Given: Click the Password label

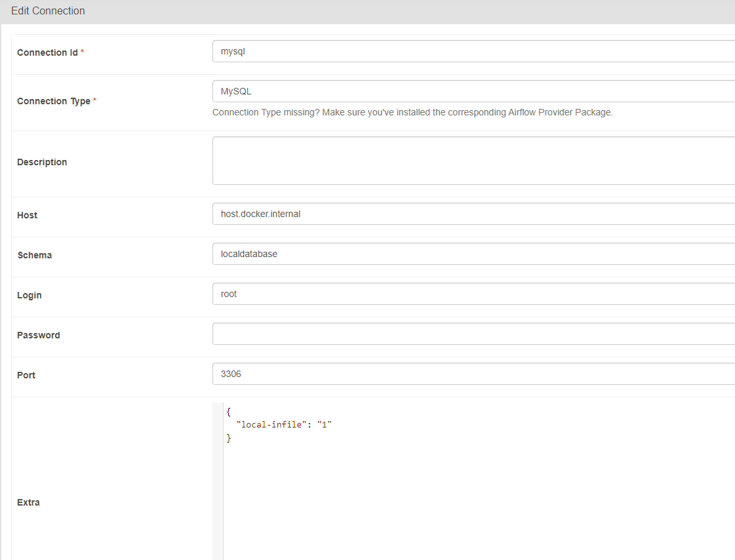Looking at the screenshot, I should pos(39,335).
